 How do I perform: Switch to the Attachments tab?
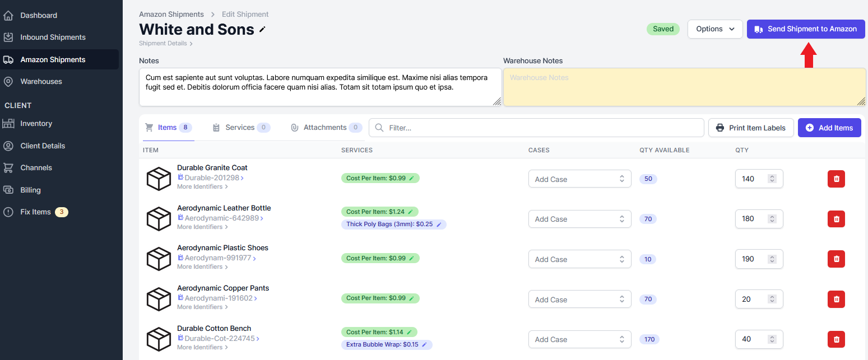[x=326, y=128]
